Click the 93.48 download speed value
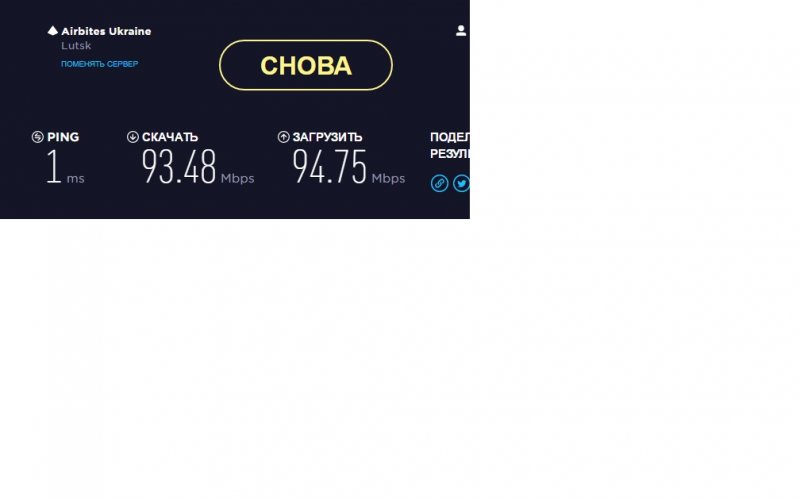Viewport: 800px width, 500px height. 179,166
